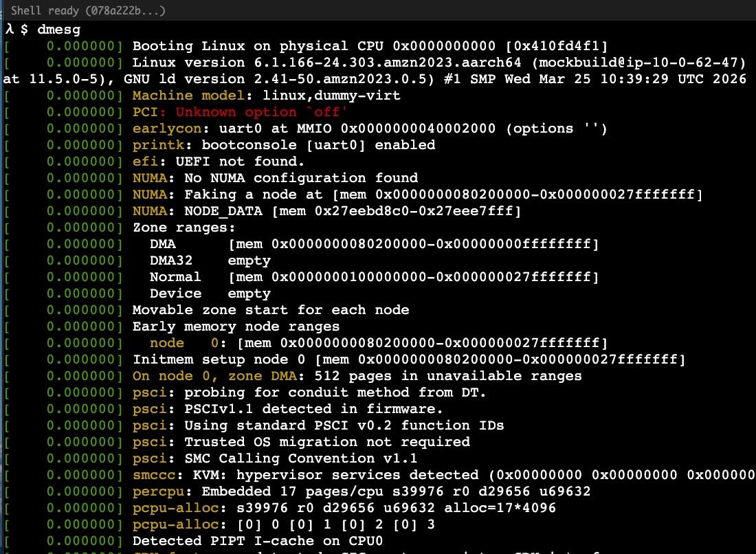Click the 'node 0:' memory range line
The width and height of the screenshot is (756, 554).
[x=379, y=343]
